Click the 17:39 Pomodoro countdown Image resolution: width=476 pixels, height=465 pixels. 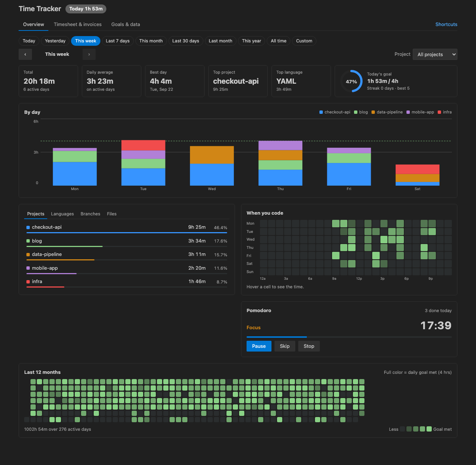click(436, 325)
